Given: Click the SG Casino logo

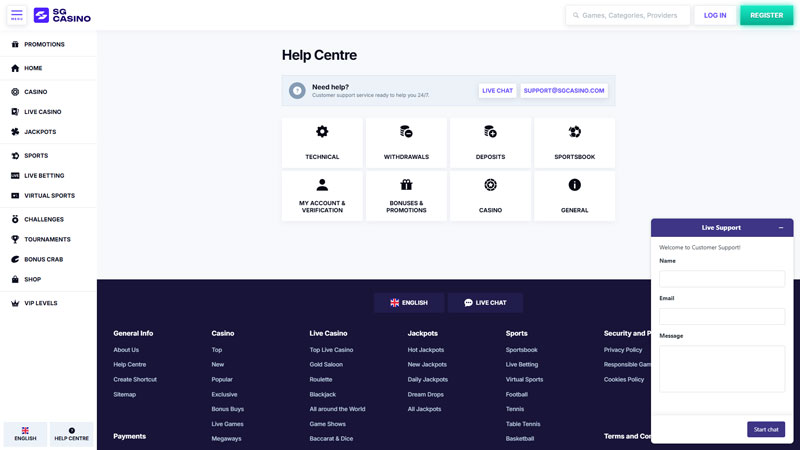Looking at the screenshot, I should click(62, 15).
